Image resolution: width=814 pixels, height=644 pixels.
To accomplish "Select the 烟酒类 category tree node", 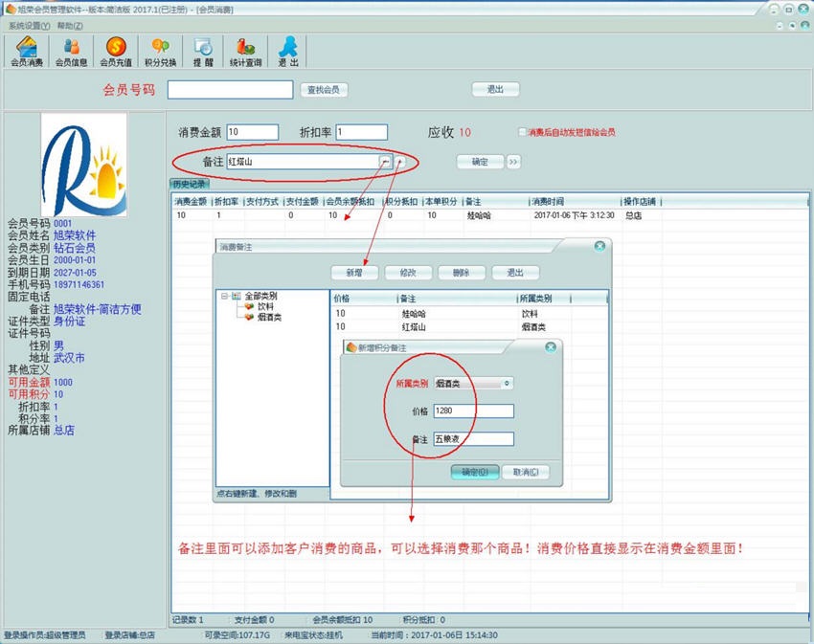I will tap(269, 317).
